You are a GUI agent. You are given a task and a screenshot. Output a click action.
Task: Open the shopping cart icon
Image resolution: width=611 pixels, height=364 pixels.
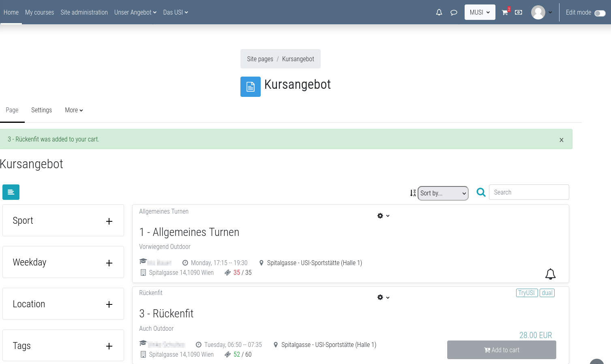pos(505,13)
